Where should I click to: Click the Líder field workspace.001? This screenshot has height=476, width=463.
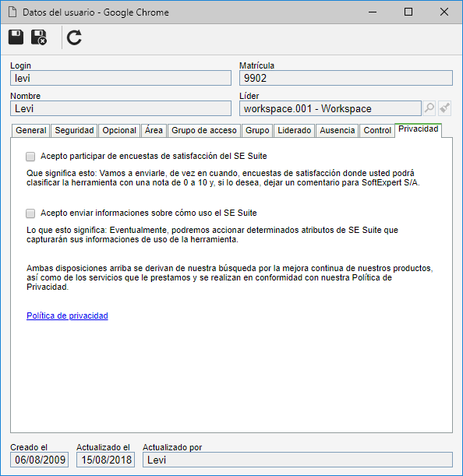(x=330, y=108)
